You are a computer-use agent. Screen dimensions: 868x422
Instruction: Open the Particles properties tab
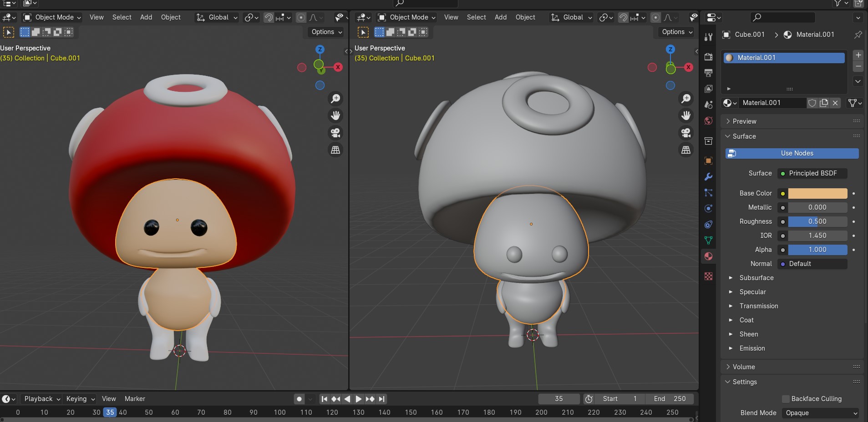click(708, 192)
